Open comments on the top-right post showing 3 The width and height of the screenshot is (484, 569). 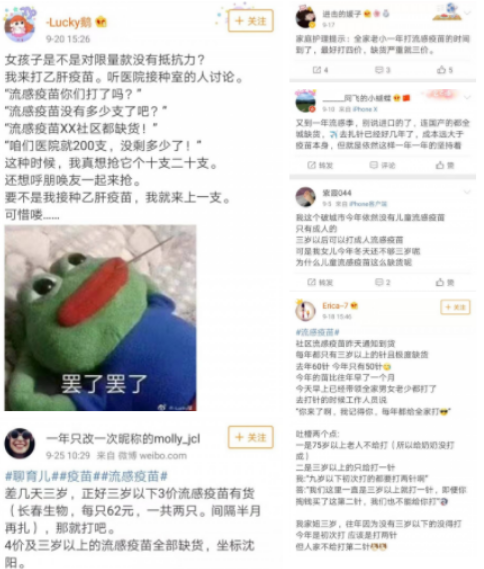coord(382,70)
